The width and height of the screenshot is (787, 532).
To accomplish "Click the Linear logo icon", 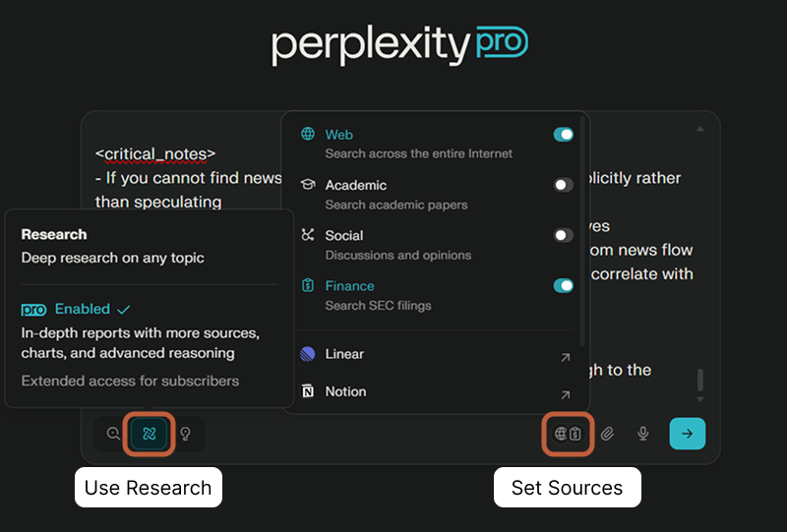I will click(308, 354).
